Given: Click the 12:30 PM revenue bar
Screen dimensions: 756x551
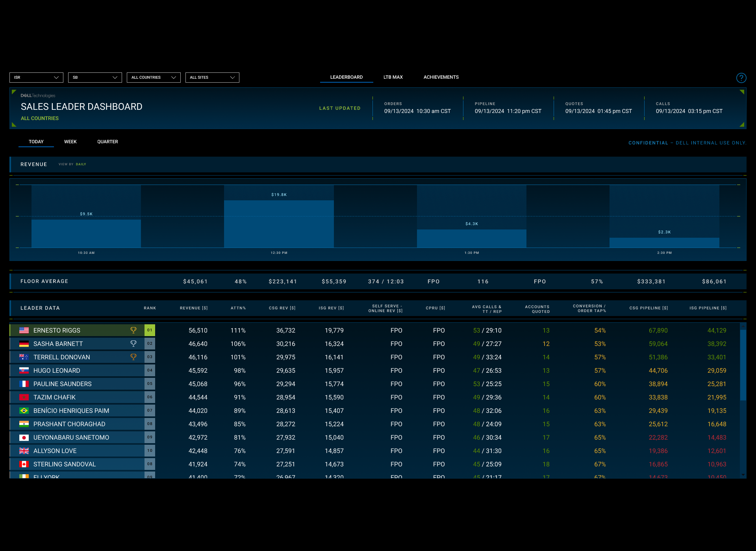Looking at the screenshot, I should point(279,224).
